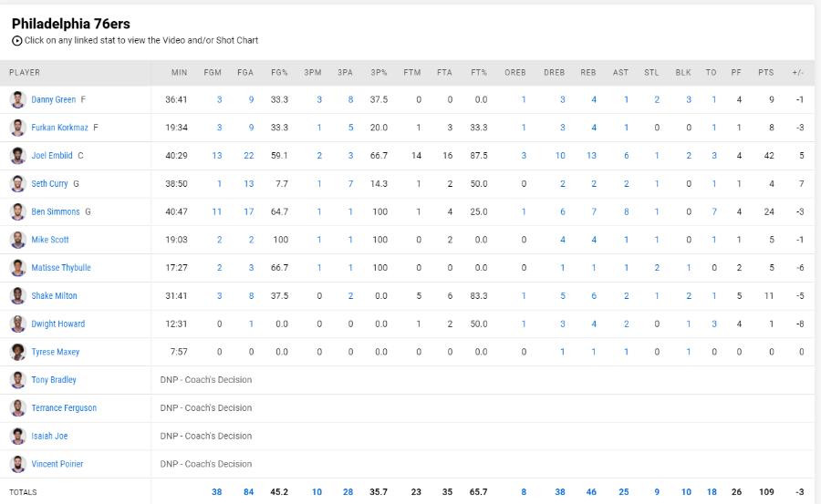View team total 46 rebounds

tap(592, 492)
